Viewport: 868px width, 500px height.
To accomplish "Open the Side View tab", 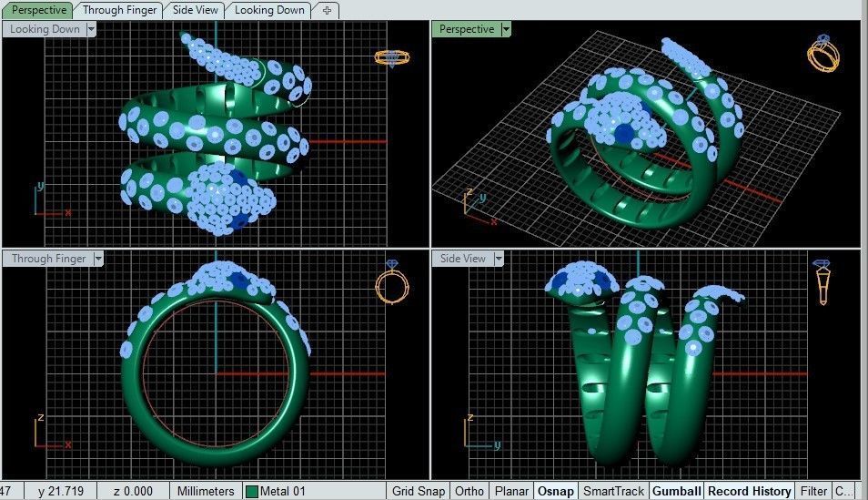I will [195, 10].
